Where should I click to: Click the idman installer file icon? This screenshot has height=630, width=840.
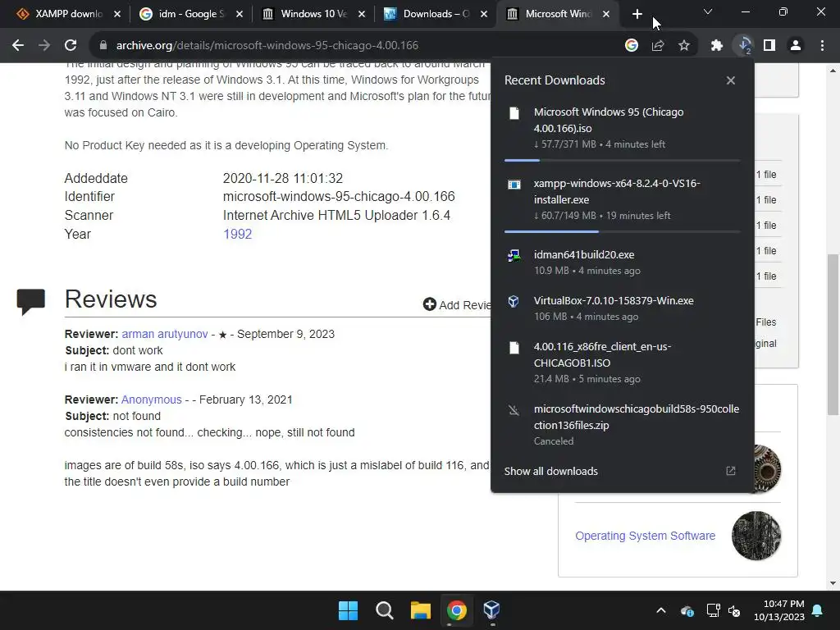[x=514, y=256]
